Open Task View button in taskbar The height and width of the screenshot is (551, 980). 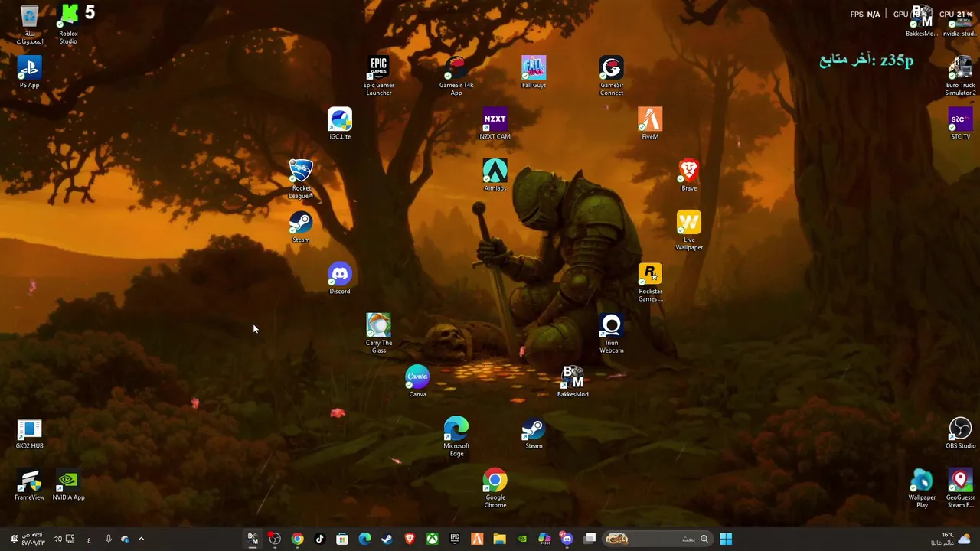(x=590, y=539)
